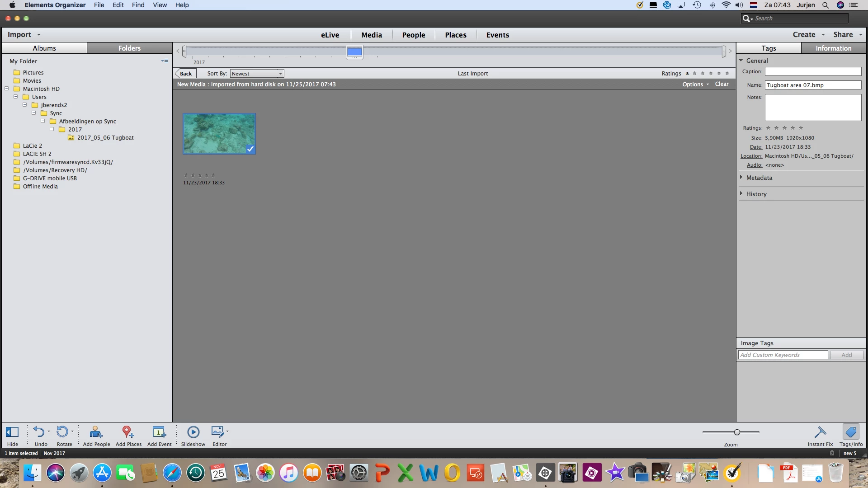Toggle the Tags/Info panel
The height and width of the screenshot is (488, 868).
(x=850, y=432)
